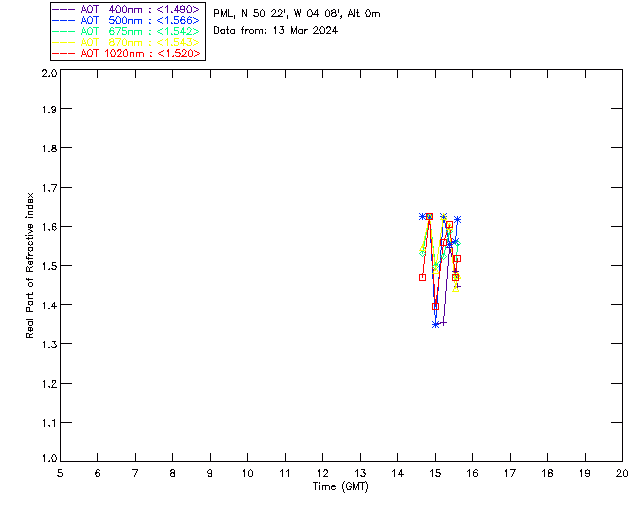Viewport: 640px width, 512px height.
Task: Click the blue dashed line sample in legend
Action: pyautogui.click(x=64, y=20)
